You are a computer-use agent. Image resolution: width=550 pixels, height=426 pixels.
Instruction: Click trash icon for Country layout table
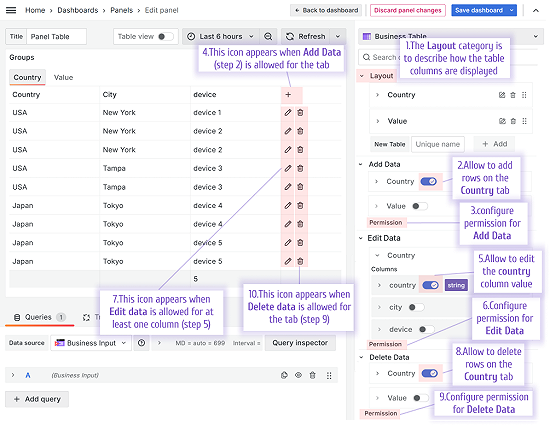point(513,95)
